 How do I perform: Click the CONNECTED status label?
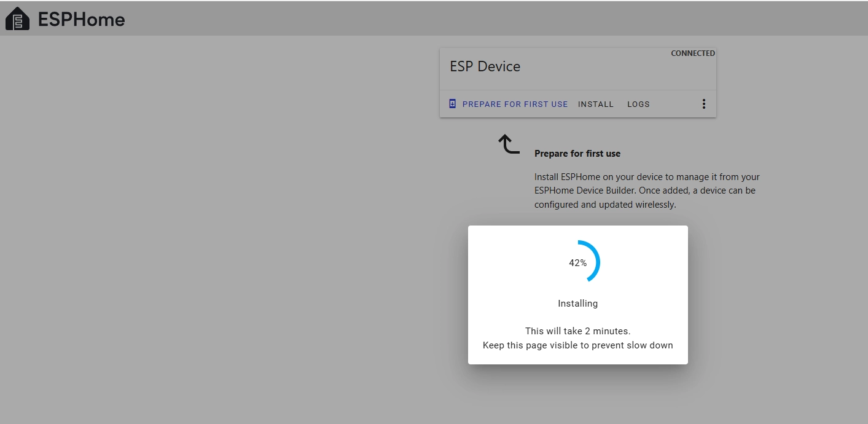click(x=692, y=53)
